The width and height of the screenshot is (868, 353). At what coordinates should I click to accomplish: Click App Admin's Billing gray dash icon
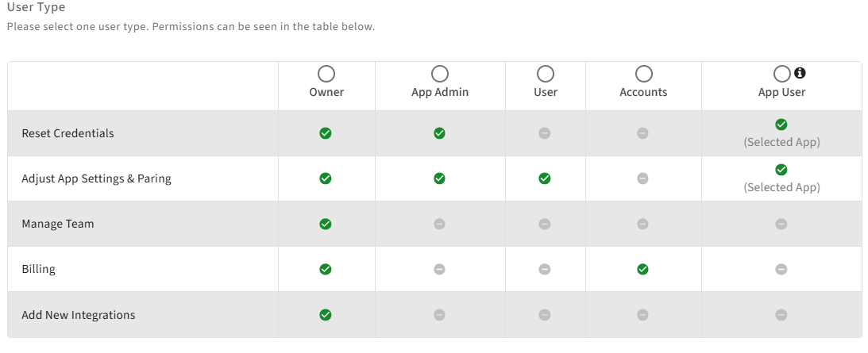pyautogui.click(x=439, y=269)
